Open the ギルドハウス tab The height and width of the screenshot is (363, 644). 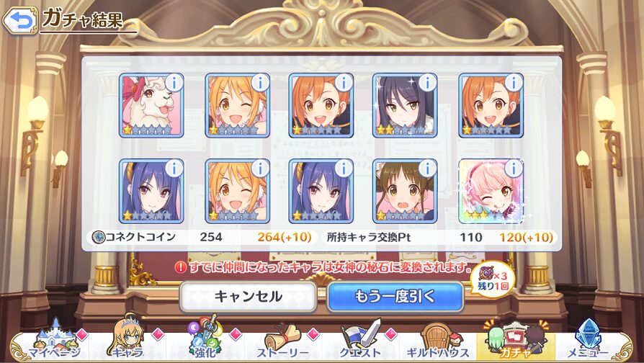click(x=438, y=341)
